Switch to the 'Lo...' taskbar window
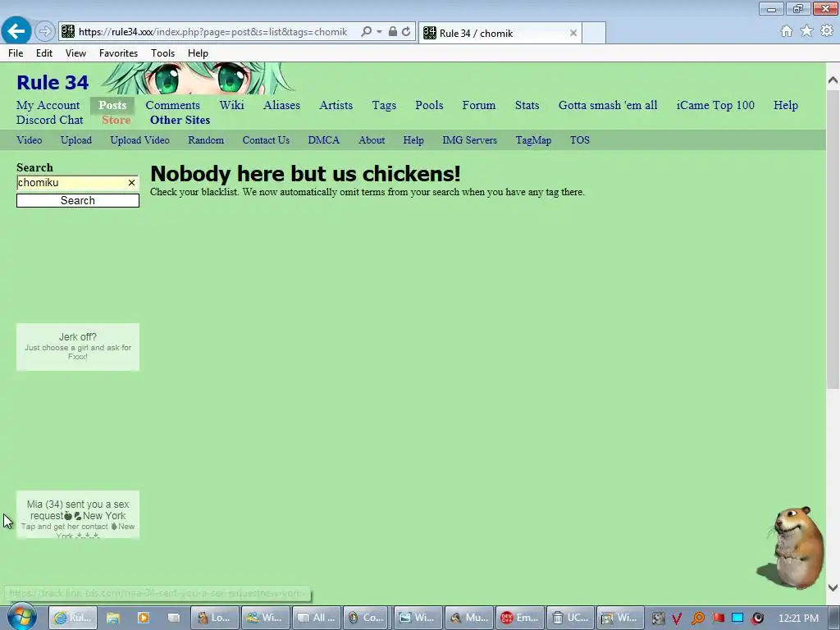Viewport: 840px width, 630px height. tap(214, 618)
